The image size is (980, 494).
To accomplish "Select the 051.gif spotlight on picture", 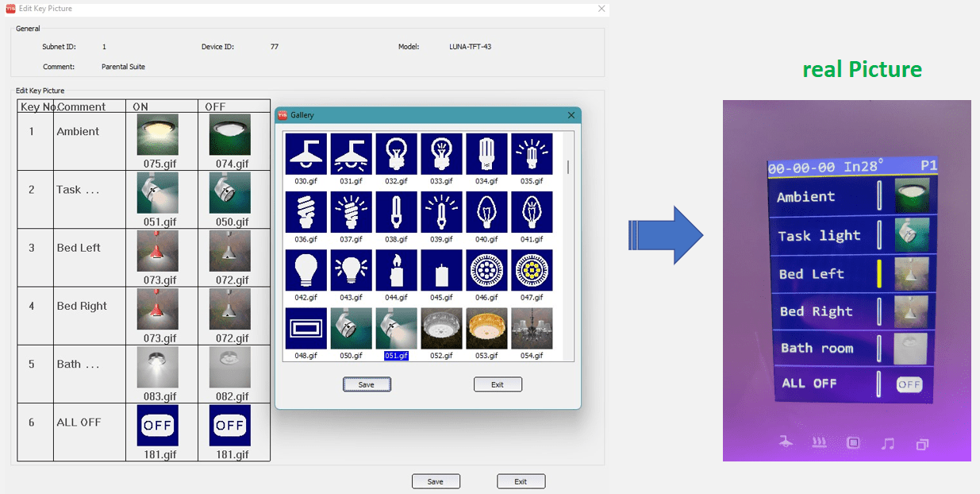I will coord(396,328).
